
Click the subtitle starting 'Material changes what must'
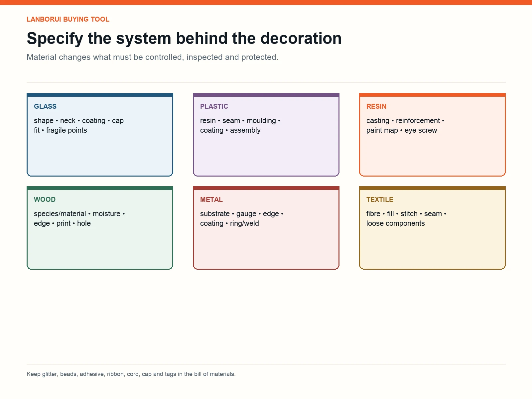coord(152,57)
